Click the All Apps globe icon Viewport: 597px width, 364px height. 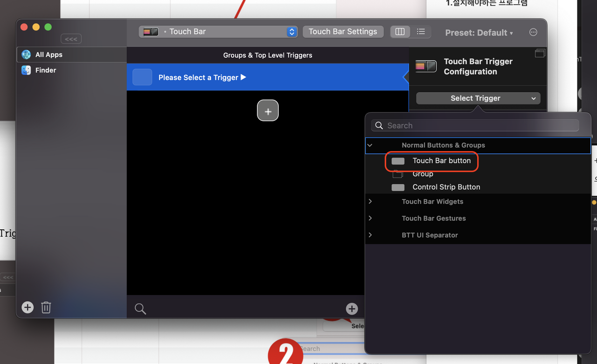tap(26, 55)
